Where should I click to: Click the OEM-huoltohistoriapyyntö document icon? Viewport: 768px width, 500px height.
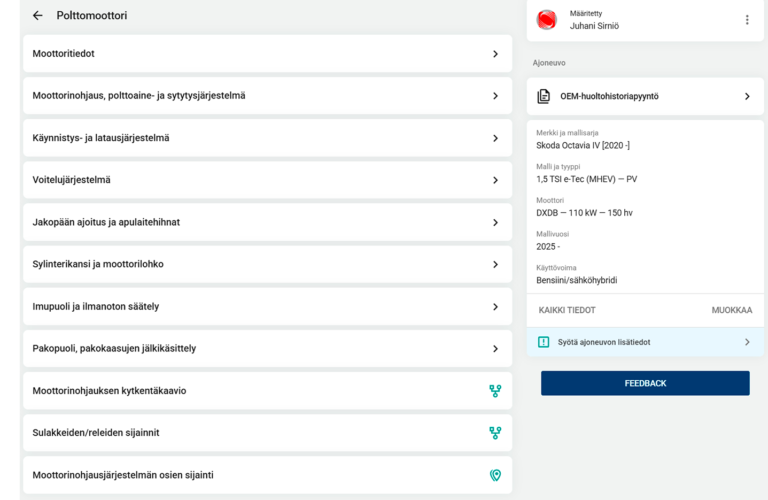pyautogui.click(x=544, y=97)
